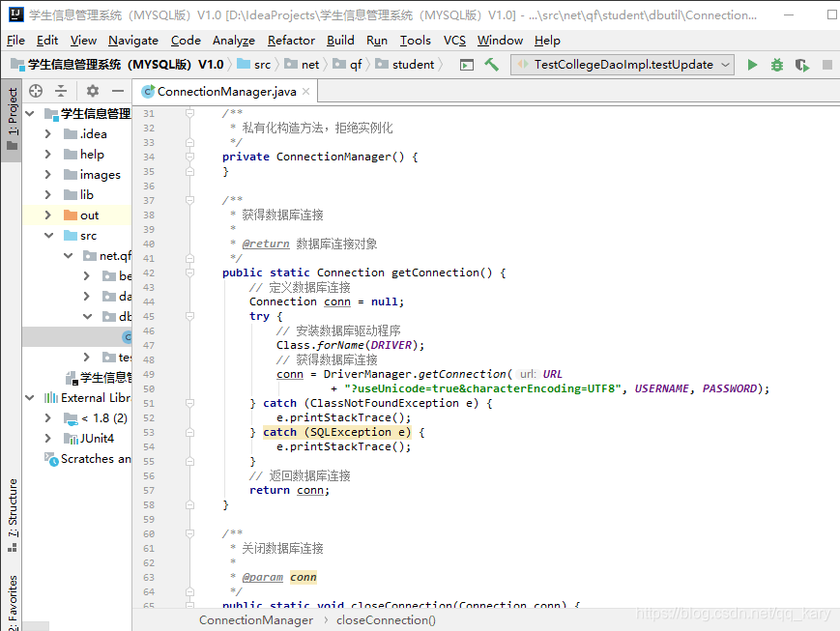Fold the Javadoc comment at line 31

(x=189, y=114)
